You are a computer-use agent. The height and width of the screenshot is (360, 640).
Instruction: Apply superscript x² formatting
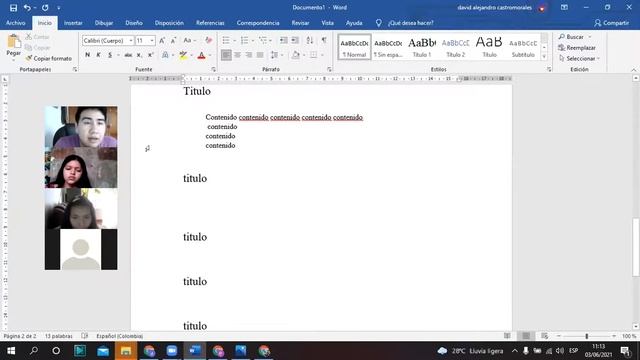pyautogui.click(x=150, y=55)
